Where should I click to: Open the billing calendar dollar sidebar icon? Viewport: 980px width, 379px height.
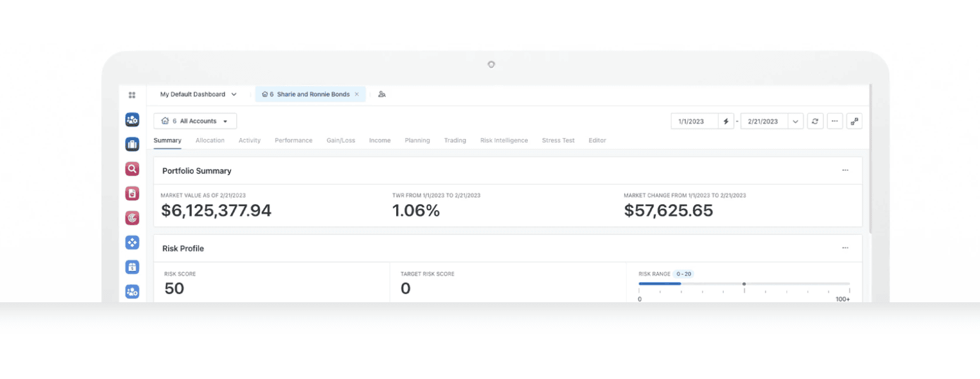point(132,267)
